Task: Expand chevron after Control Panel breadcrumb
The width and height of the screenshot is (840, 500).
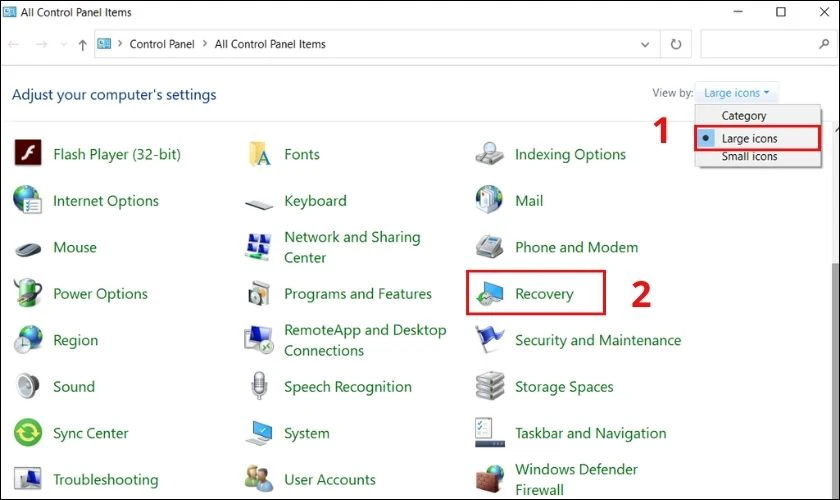Action: pos(205,44)
